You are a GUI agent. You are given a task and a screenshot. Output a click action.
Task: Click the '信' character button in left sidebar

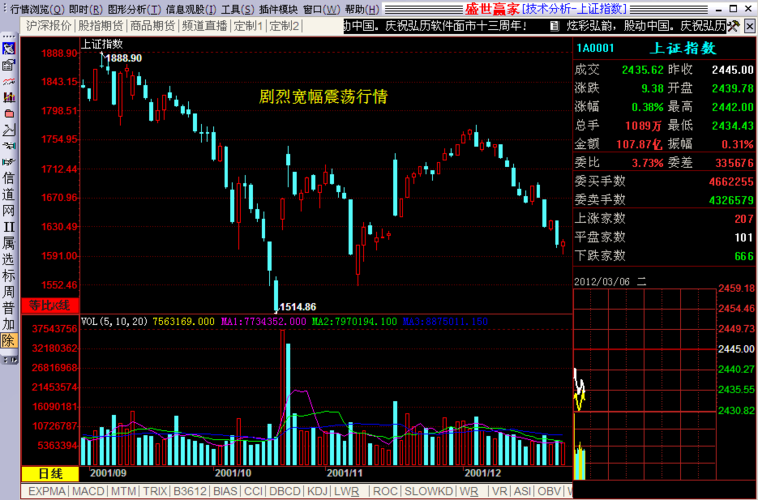[x=9, y=179]
